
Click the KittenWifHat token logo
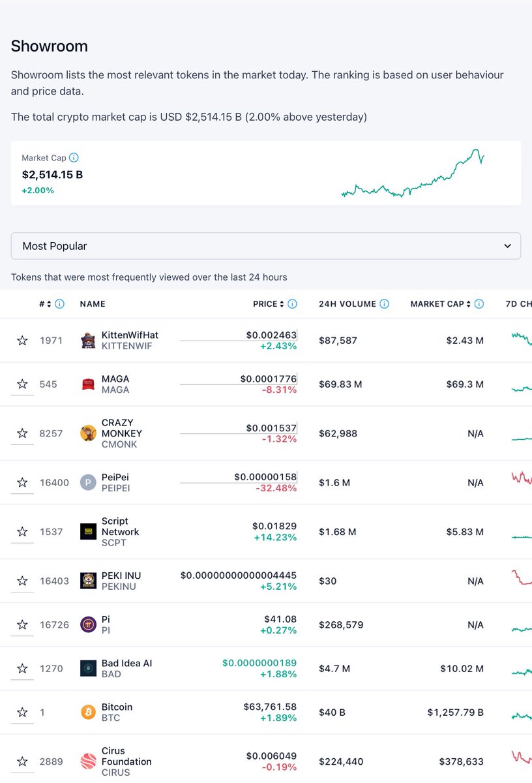[88, 341]
